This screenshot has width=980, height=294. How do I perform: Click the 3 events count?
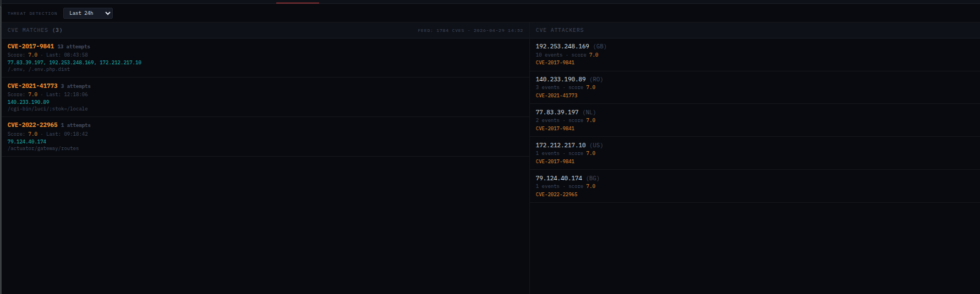pos(548,87)
